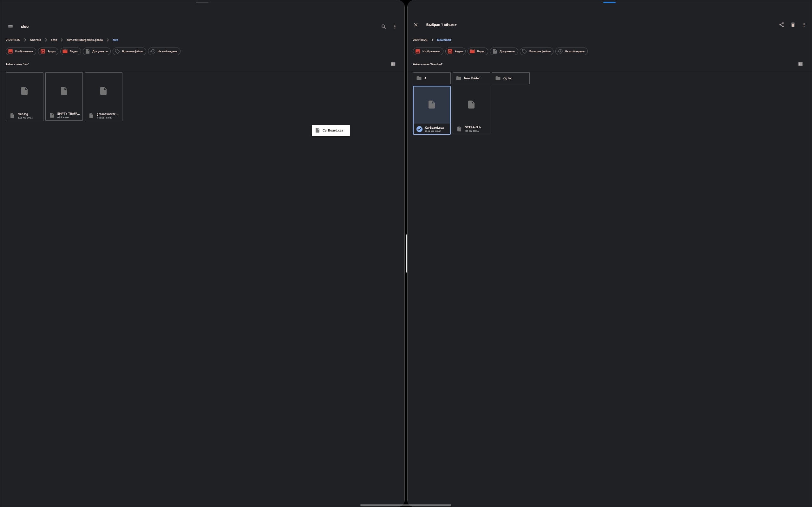Image resolution: width=812 pixels, height=507 pixels.
Task: Open the Og loc folder
Action: (x=510, y=78)
